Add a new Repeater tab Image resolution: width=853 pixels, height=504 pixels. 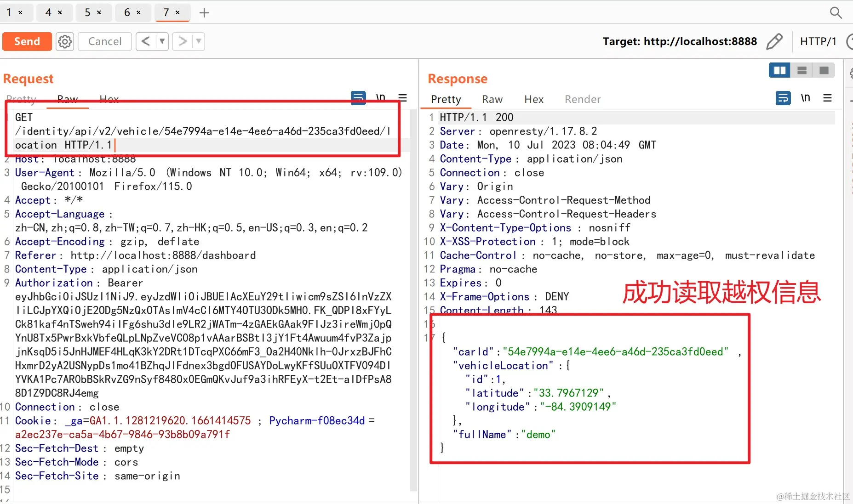204,13
